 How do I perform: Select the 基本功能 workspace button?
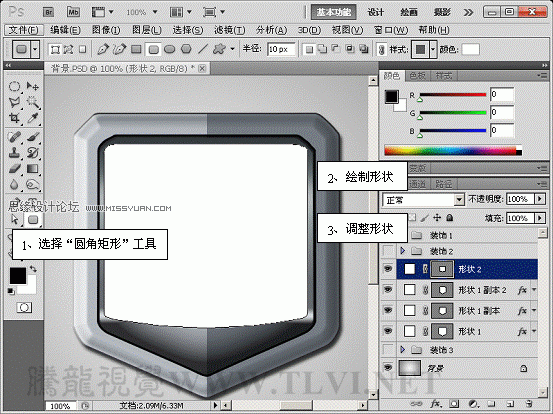[x=334, y=12]
